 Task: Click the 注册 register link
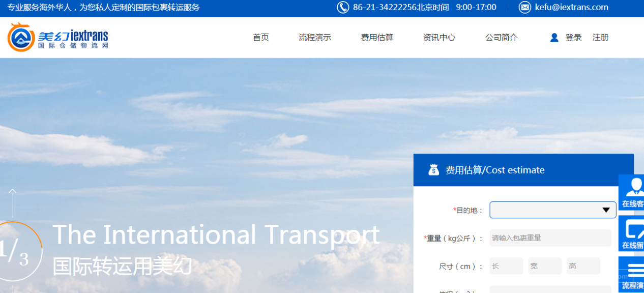coord(600,37)
